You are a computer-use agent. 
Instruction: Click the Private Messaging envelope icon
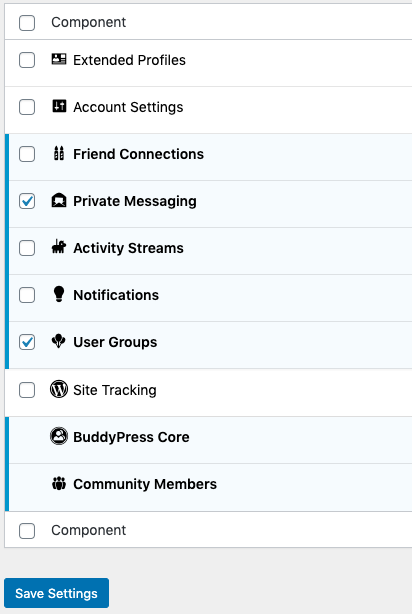click(x=59, y=200)
